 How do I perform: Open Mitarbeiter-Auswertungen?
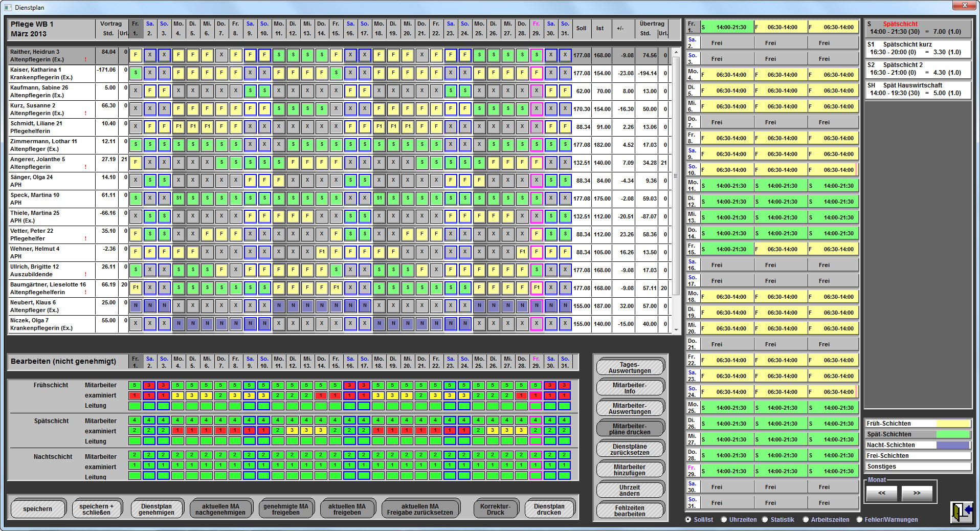[630, 408]
